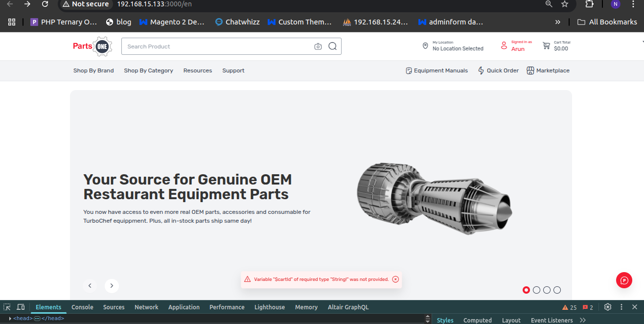Open Marketplace link
This screenshot has height=324, width=644.
pos(548,70)
